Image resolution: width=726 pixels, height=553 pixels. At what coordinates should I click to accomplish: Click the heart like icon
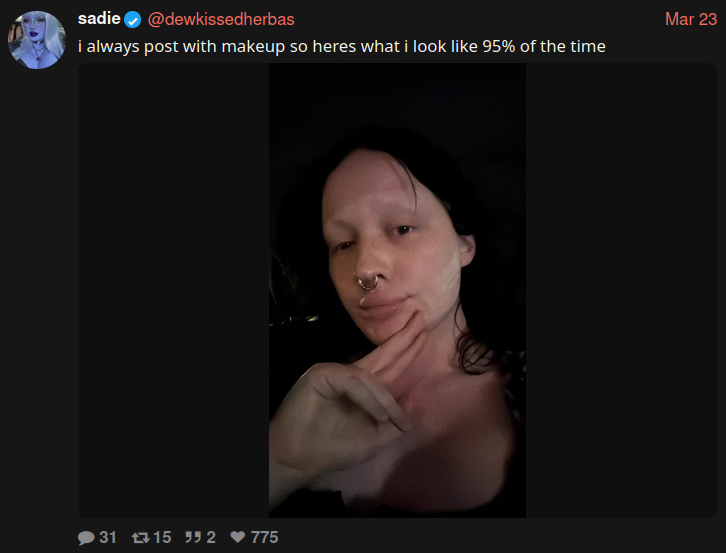click(x=238, y=537)
